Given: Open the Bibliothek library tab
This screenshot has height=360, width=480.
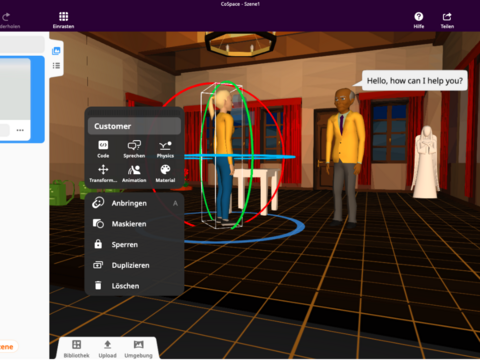Looking at the screenshot, I should click(76, 349).
